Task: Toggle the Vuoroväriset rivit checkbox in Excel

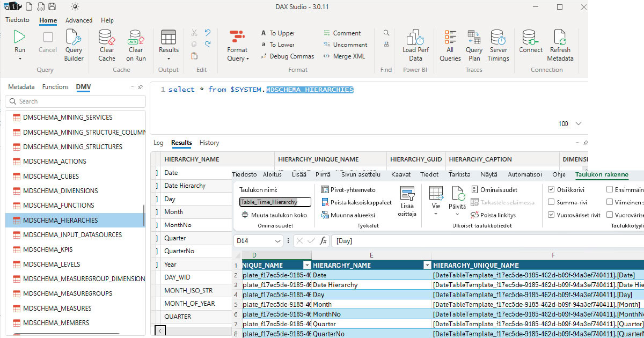Action: 552,215
